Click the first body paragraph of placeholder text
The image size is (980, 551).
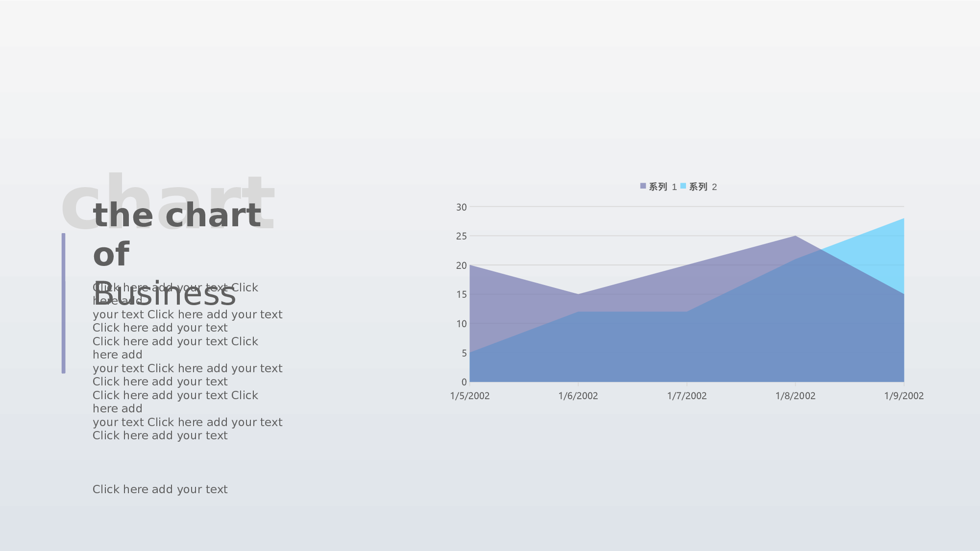tap(187, 308)
